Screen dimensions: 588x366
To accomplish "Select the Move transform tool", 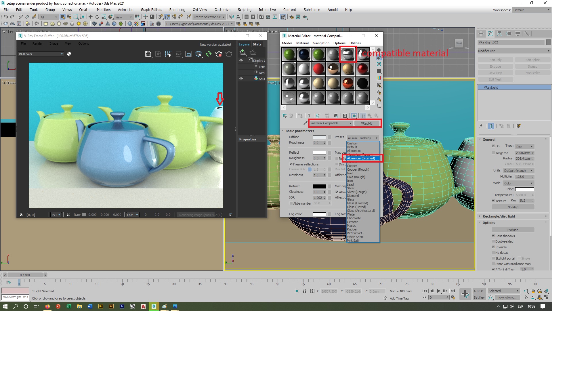I will pos(90,17).
